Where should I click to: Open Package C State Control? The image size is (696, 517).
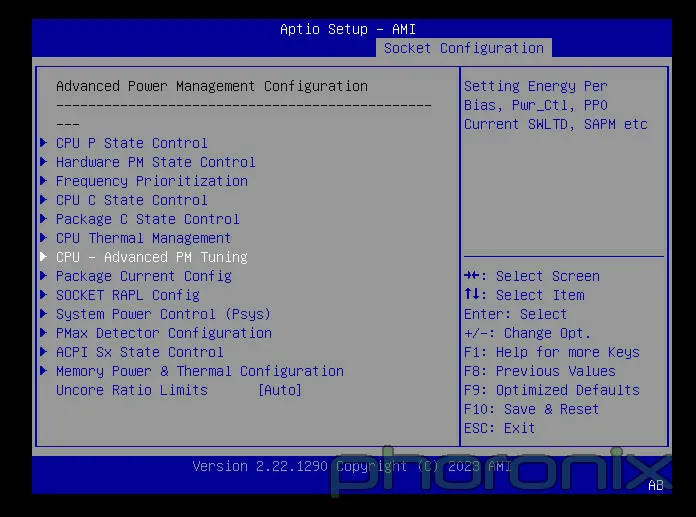click(147, 219)
